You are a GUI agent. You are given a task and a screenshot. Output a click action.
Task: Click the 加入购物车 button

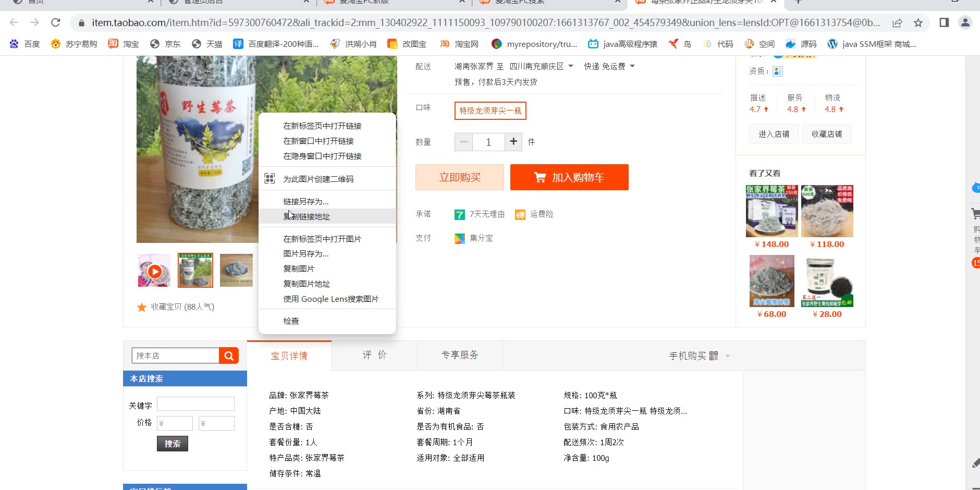[569, 177]
